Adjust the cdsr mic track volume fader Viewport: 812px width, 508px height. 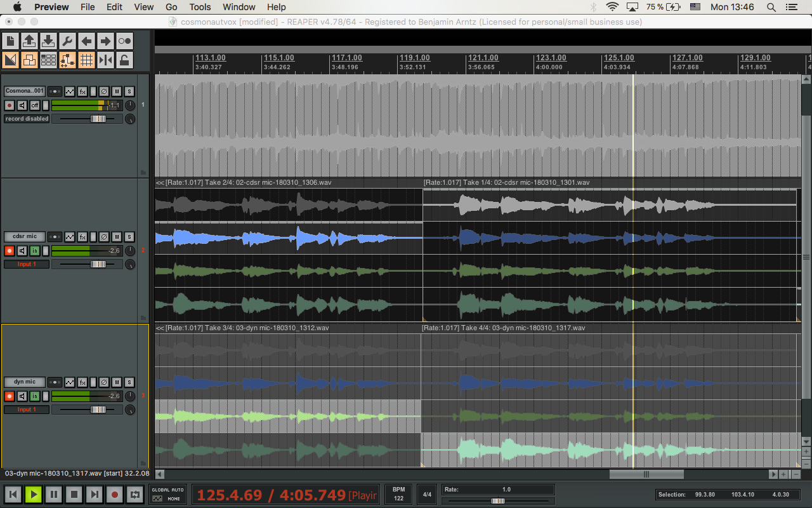tap(98, 264)
